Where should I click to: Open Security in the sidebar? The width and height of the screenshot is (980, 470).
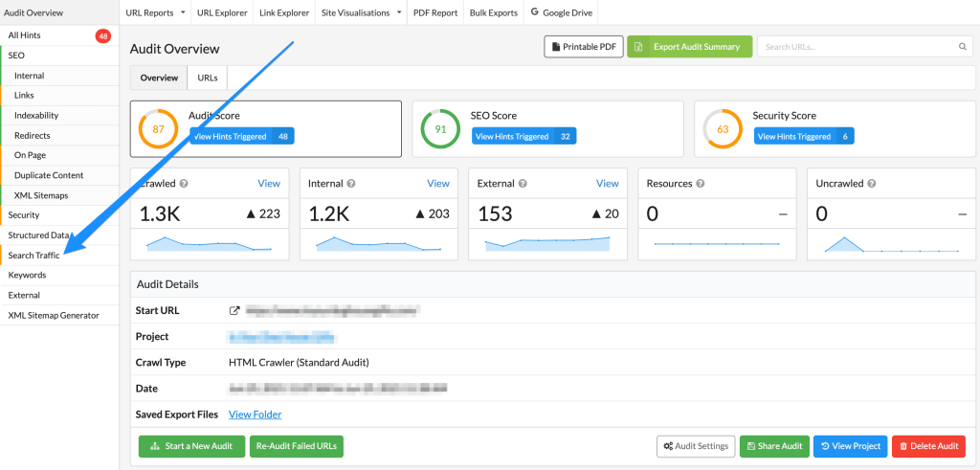[58, 215]
